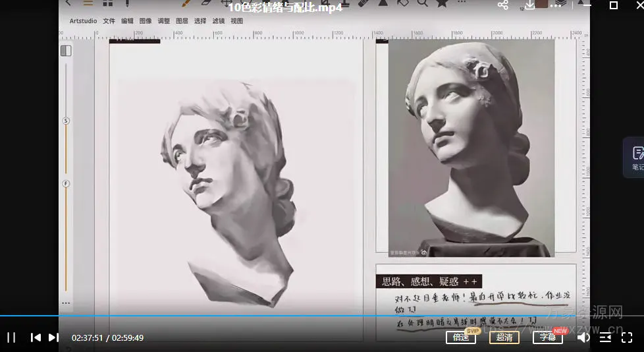Viewport: 644px width, 352px height.
Task: Click the Artstudio app menu label
Action: point(84,21)
